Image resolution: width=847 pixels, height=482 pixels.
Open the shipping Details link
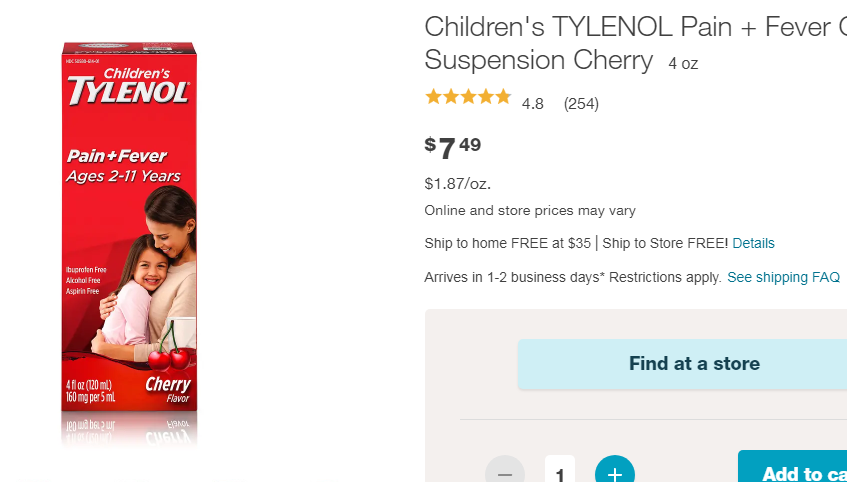click(x=753, y=243)
